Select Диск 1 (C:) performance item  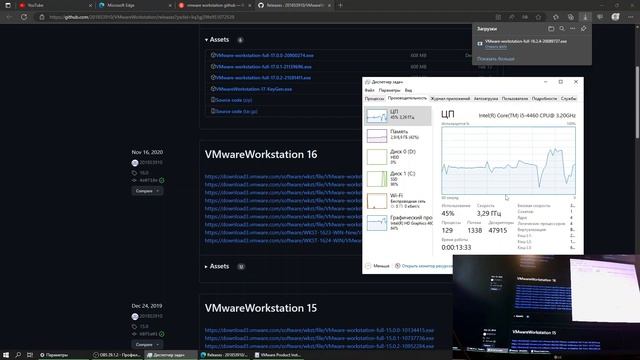[x=398, y=179]
